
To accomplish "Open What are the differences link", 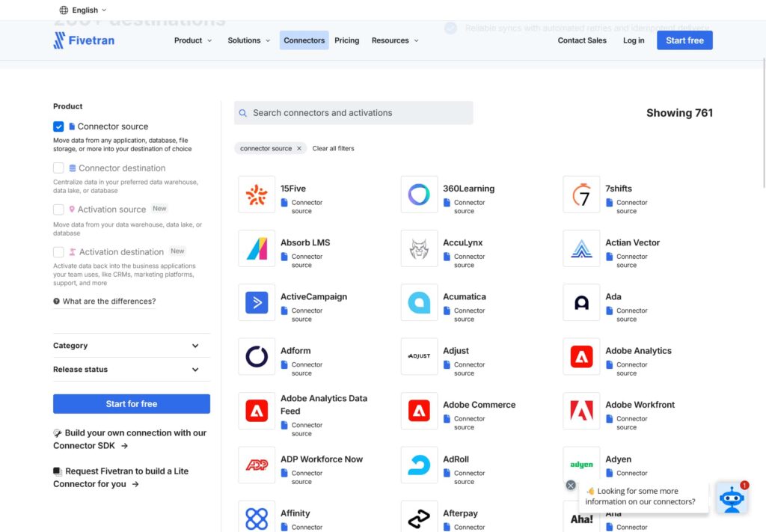I will (105, 302).
